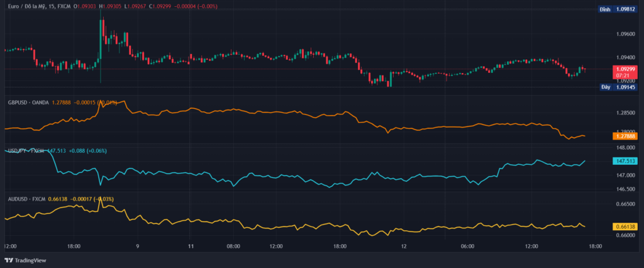644x268 pixels.
Task: Click the AUDUSD · FXCM legend label
Action: [26, 199]
